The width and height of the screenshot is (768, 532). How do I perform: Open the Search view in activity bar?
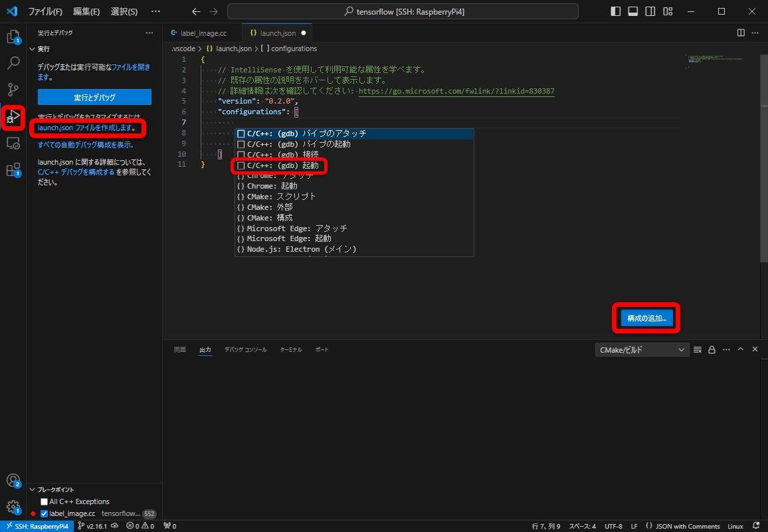(13, 62)
